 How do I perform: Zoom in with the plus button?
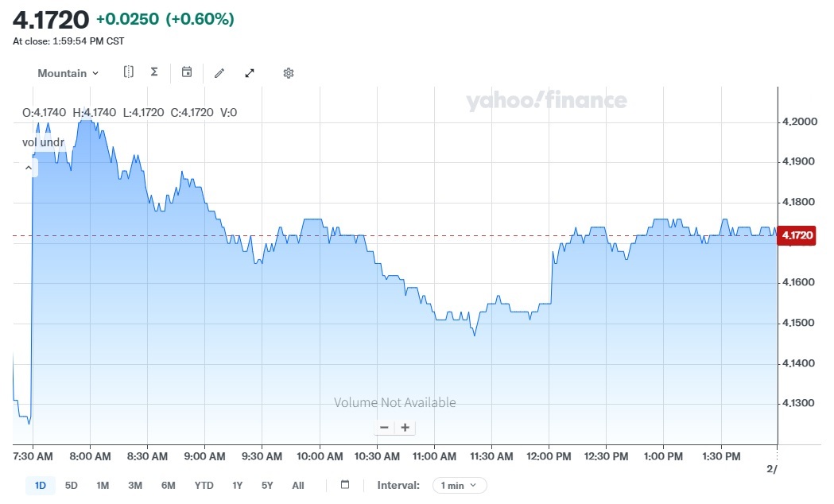click(x=405, y=428)
